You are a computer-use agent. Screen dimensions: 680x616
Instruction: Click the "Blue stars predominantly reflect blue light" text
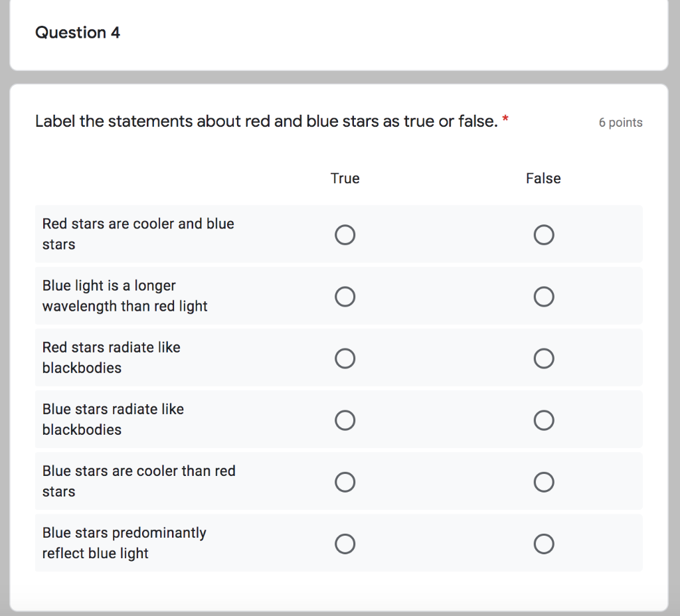(x=124, y=543)
